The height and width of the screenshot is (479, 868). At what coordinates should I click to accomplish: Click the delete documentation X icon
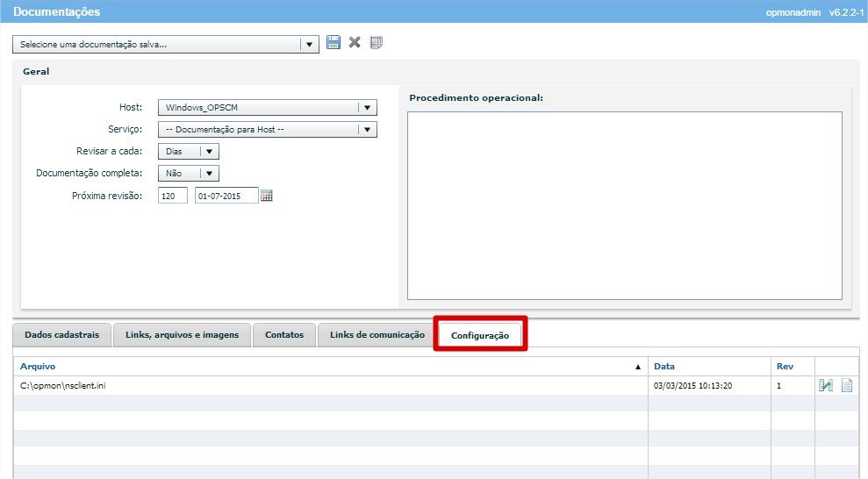(x=355, y=43)
